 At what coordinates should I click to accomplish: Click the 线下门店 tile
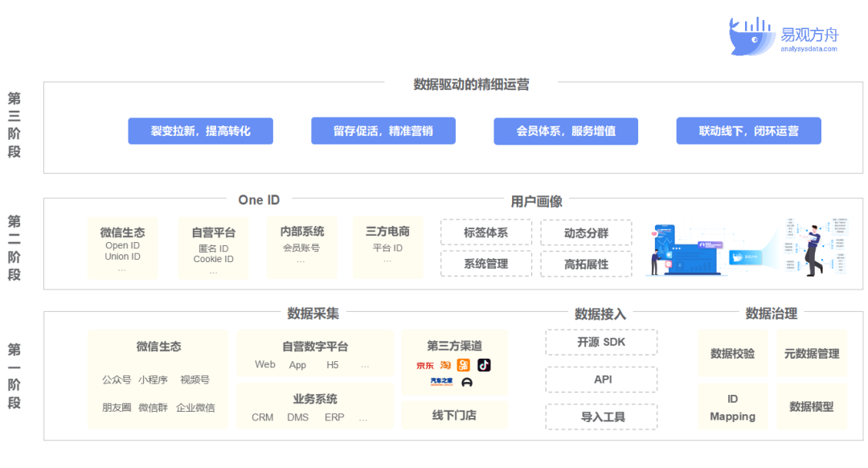(x=454, y=416)
